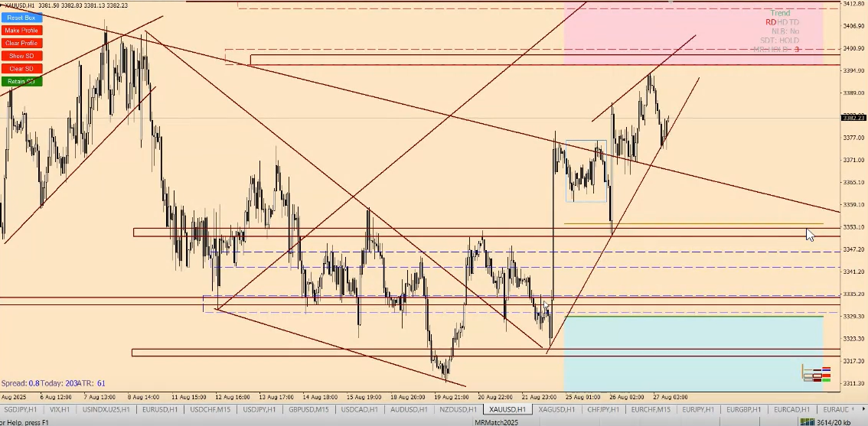Toggle the Show SD button

click(x=21, y=56)
